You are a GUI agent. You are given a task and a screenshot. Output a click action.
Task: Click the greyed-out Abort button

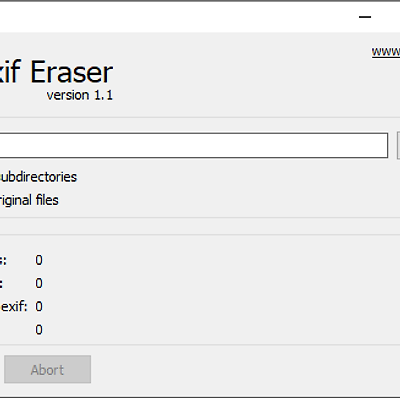pos(47,369)
